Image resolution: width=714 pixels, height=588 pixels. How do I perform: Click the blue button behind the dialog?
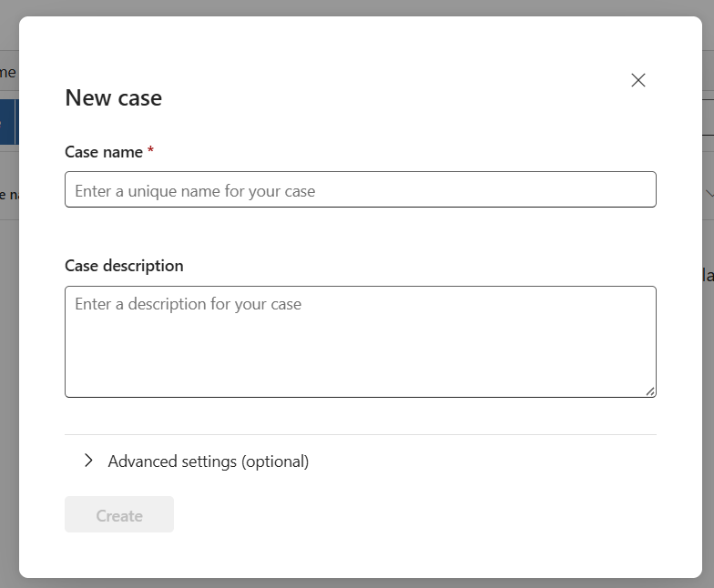point(8,122)
